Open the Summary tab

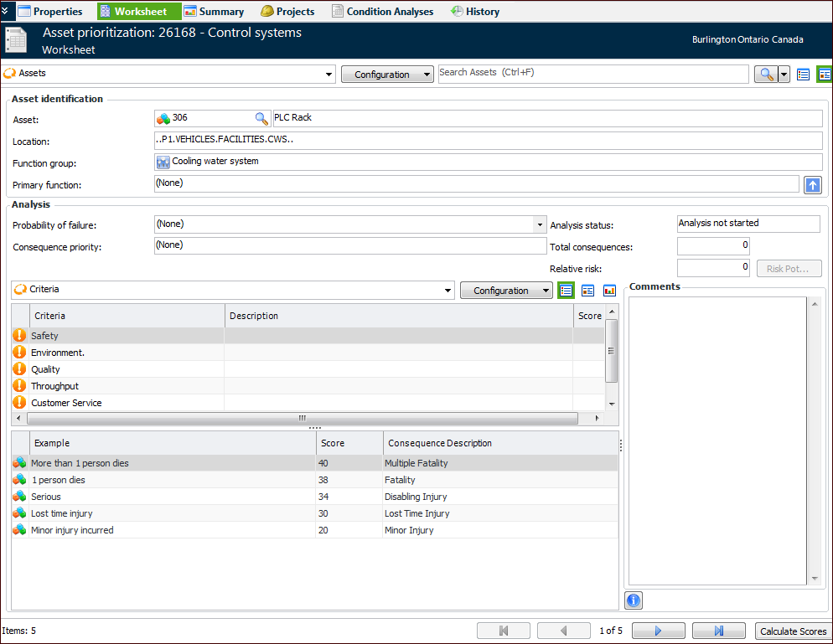point(214,11)
